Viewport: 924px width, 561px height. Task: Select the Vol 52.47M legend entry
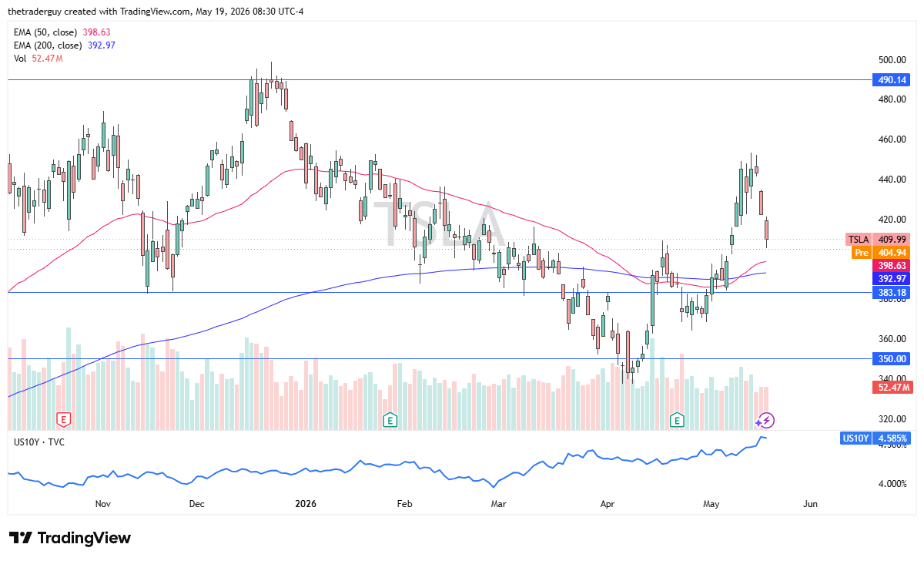point(38,59)
